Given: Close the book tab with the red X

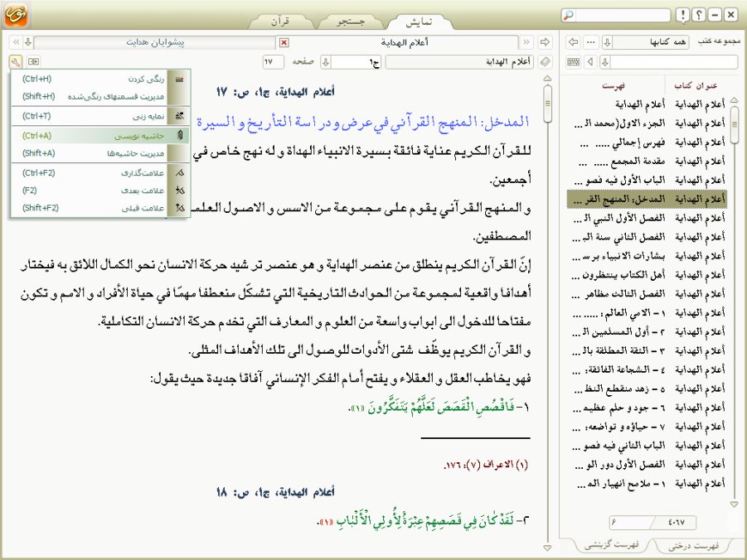Looking at the screenshot, I should pyautogui.click(x=284, y=43).
